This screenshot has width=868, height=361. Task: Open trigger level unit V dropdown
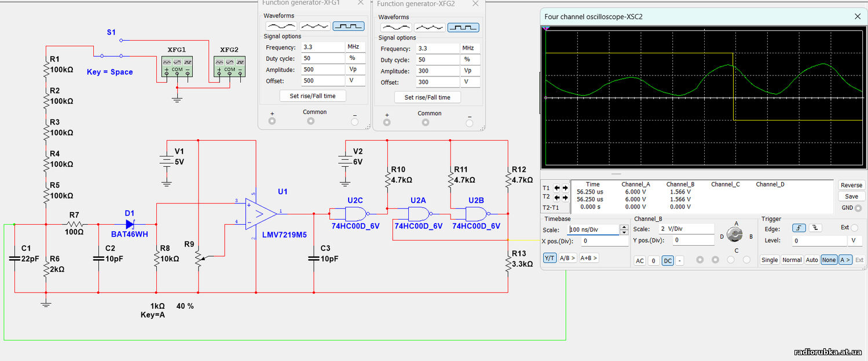tap(856, 240)
